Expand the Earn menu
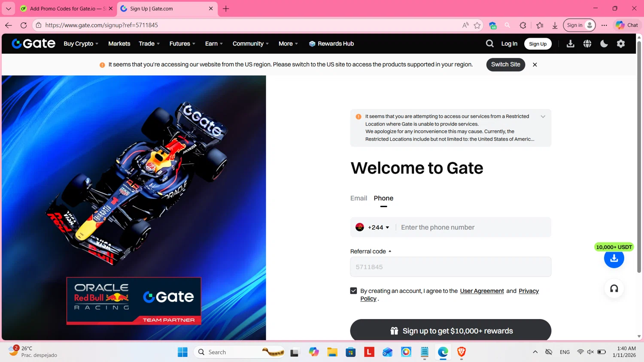 tap(214, 44)
